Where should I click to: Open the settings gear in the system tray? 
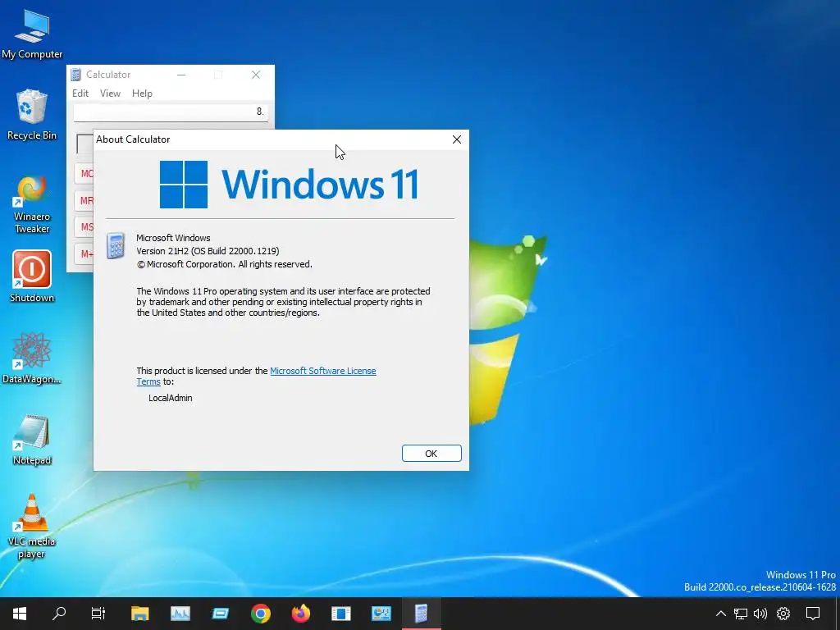(783, 614)
